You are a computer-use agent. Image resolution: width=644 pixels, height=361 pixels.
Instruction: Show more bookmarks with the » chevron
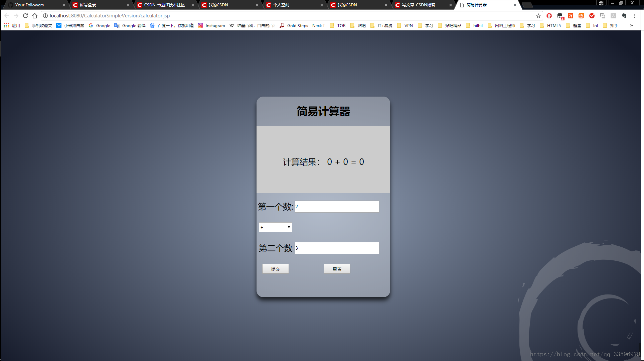pyautogui.click(x=631, y=25)
